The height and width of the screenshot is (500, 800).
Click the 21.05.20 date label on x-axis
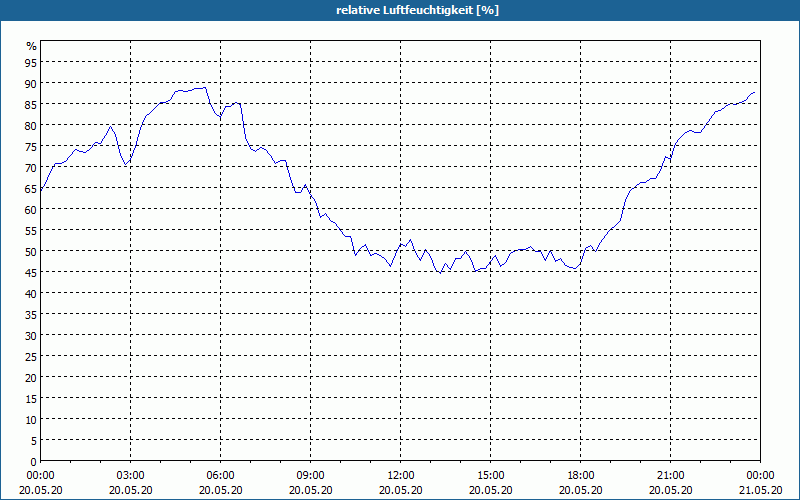pyautogui.click(x=760, y=490)
